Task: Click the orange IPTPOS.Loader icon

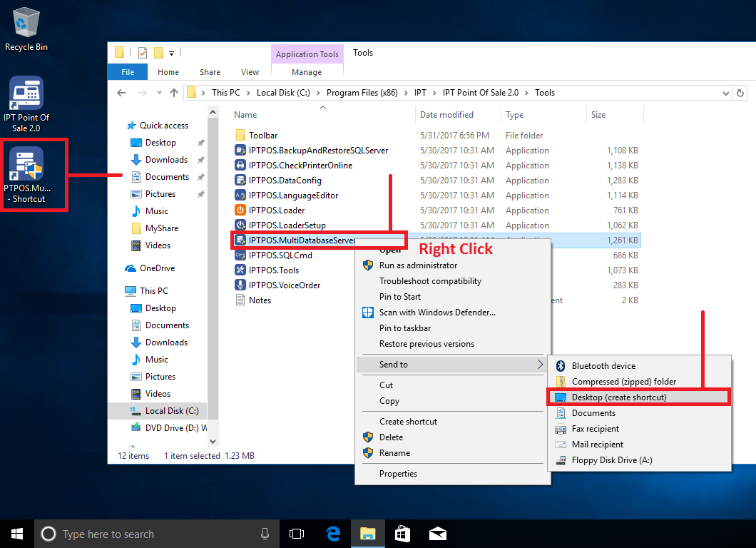Action: coord(240,210)
